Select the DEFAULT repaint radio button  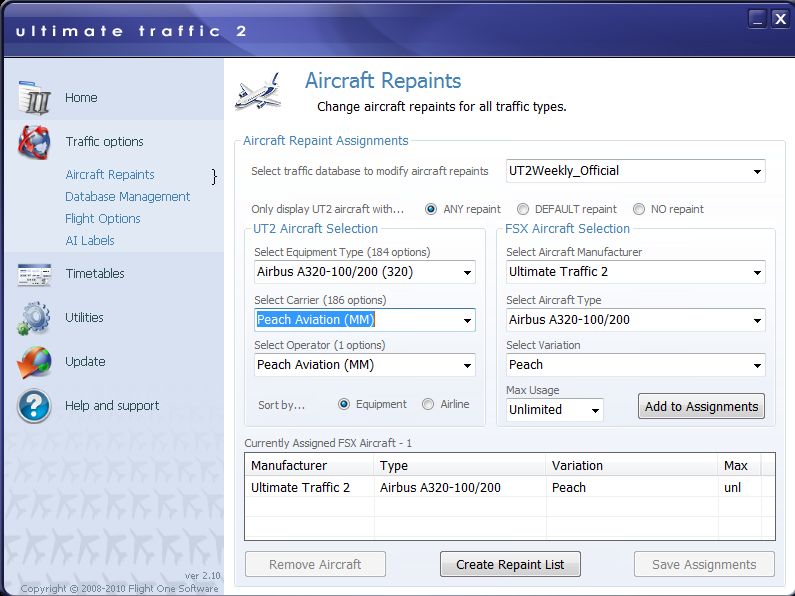click(x=523, y=209)
